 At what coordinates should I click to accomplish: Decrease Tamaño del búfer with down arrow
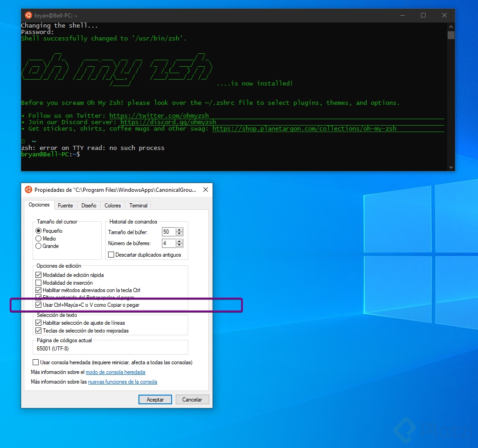[x=179, y=234]
